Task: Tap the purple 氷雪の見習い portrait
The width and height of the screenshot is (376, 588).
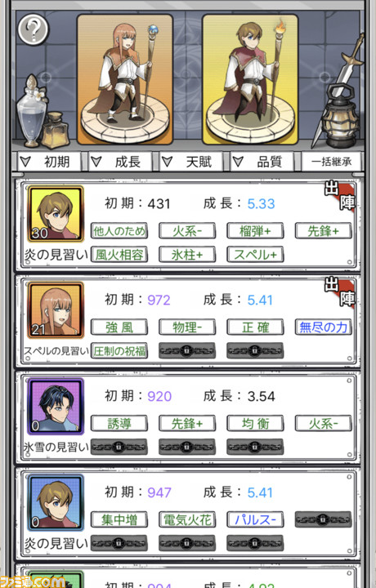Action: coord(56,407)
